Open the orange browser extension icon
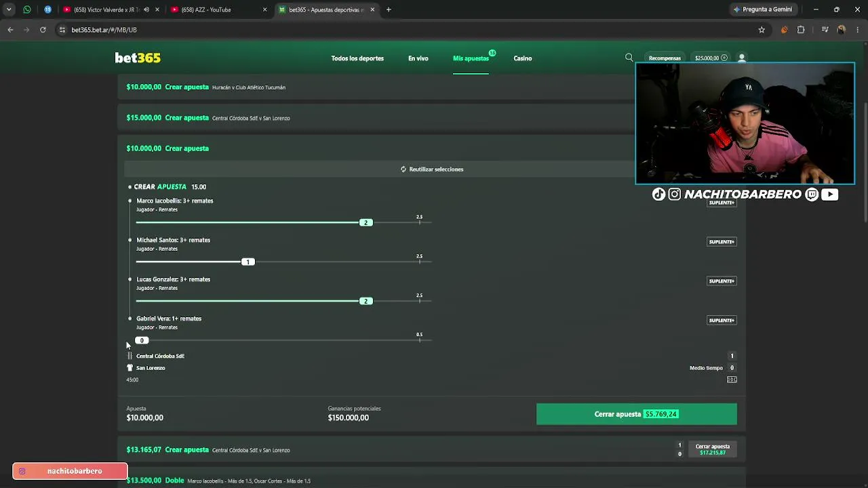Viewport: 868px width, 488px height. pos(784,30)
